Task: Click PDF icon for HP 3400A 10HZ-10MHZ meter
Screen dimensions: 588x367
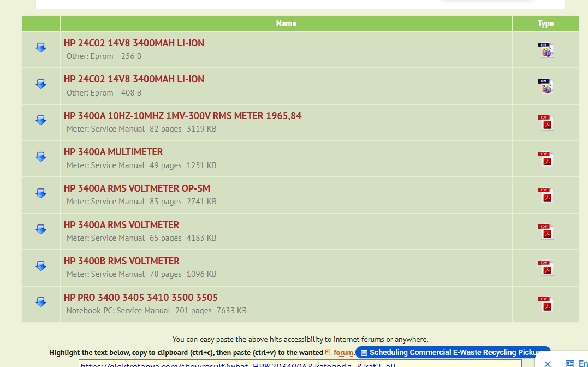Action: [545, 122]
